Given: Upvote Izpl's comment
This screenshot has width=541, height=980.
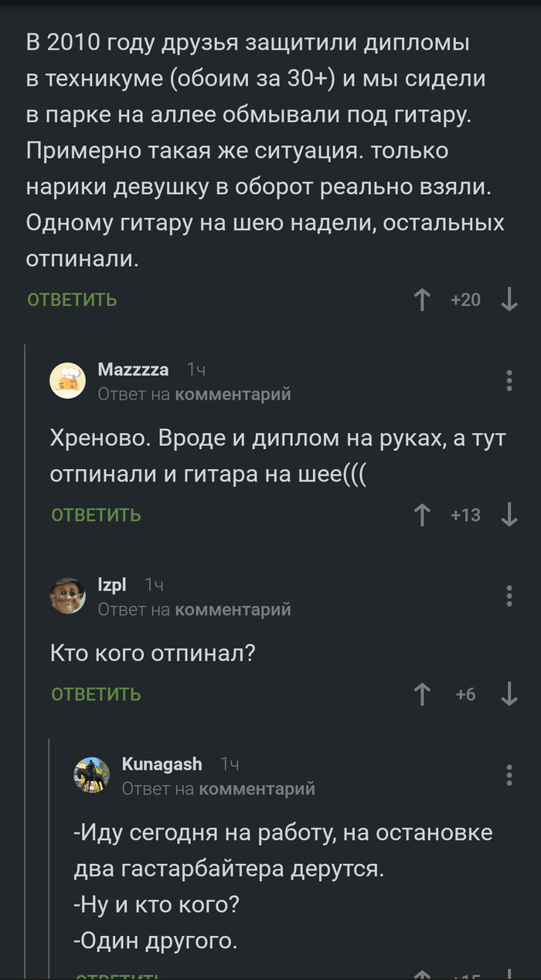Looking at the screenshot, I should point(421,694).
